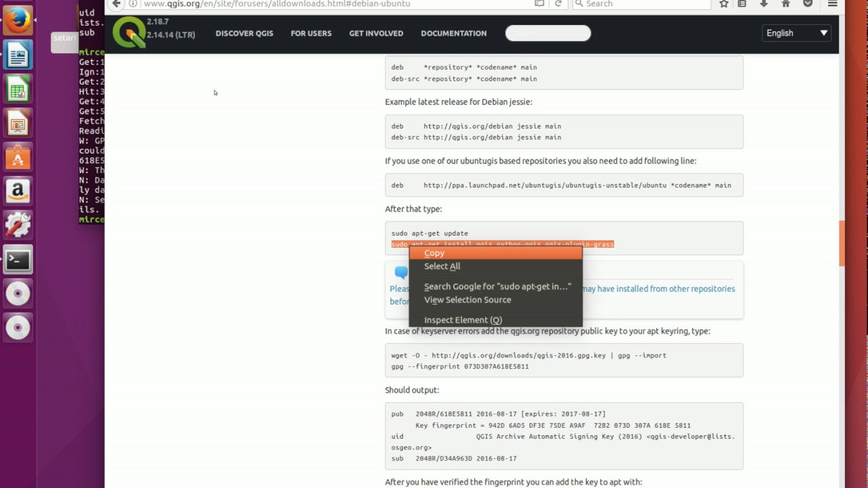This screenshot has height=488, width=868.
Task: Click the "After that type:" paragraph
Action: [x=413, y=209]
